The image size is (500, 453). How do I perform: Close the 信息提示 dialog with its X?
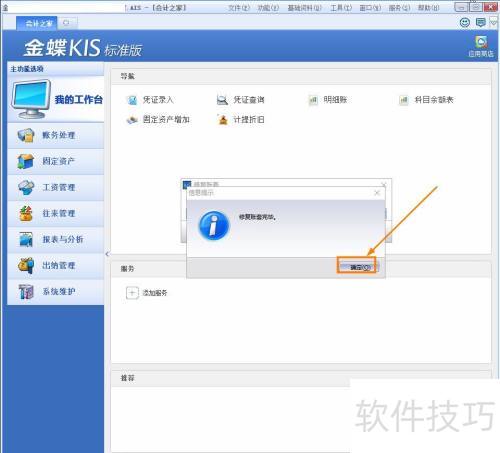tap(377, 193)
